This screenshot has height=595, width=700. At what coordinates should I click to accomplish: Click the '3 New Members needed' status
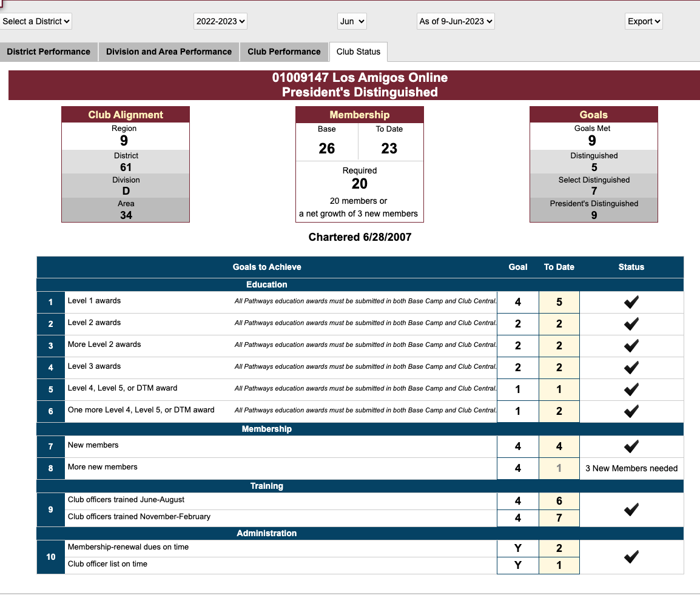(631, 468)
